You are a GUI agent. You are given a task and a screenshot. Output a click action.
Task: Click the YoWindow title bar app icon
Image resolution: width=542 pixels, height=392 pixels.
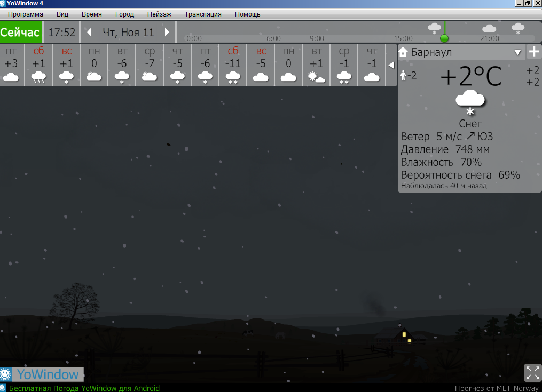pyautogui.click(x=3, y=3)
